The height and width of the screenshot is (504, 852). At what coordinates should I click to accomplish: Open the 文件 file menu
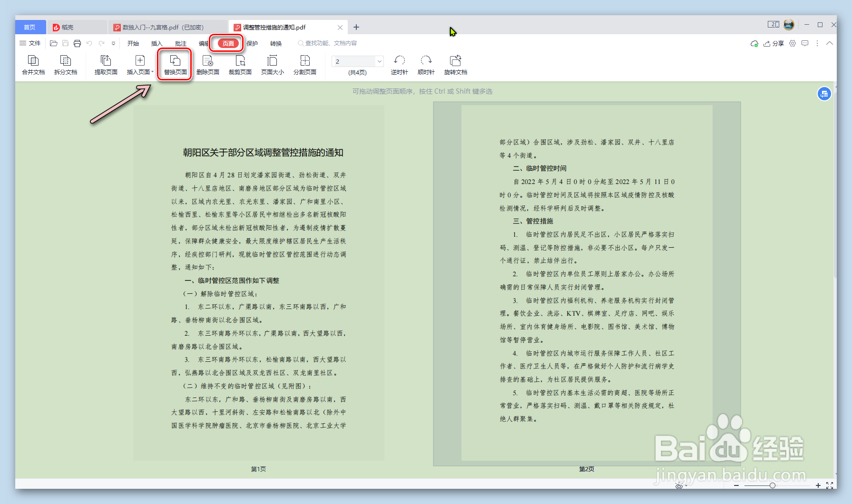tap(30, 43)
